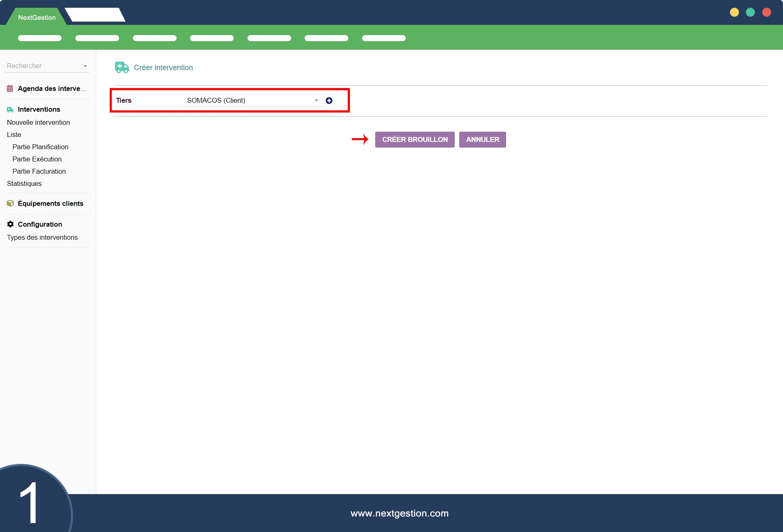
Task: Click the box icon for Équipements clients
Action: 10,203
